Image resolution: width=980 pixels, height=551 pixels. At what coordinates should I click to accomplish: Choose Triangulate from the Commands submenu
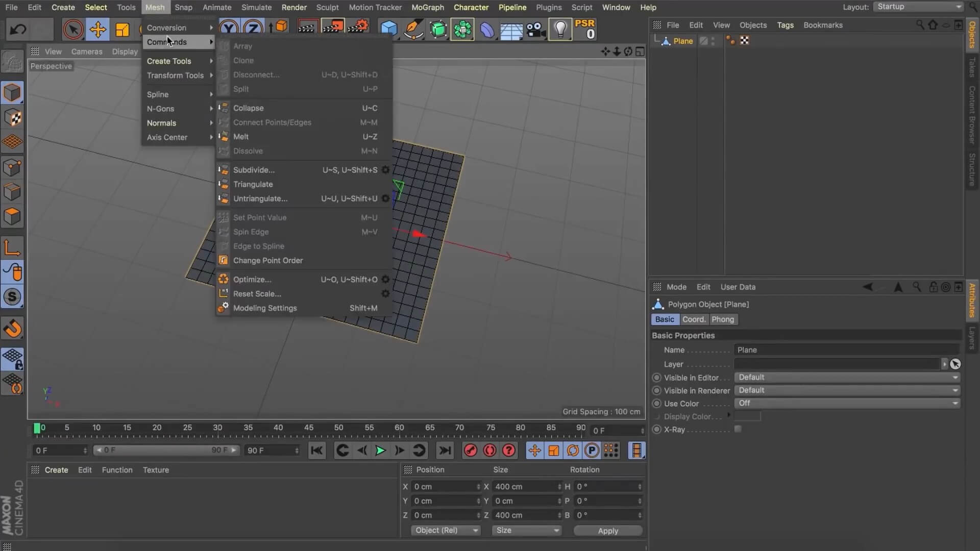[x=253, y=184]
